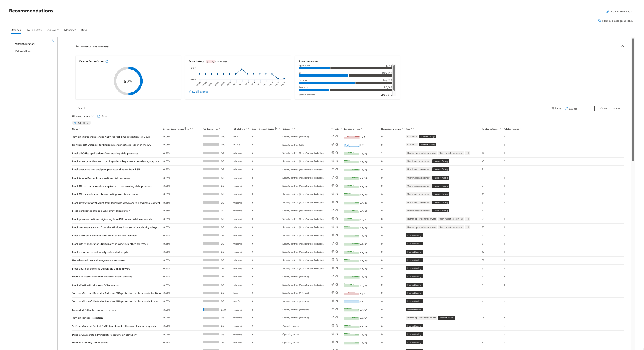The width and height of the screenshot is (644, 350).
Task: Click the bug icon for macOS sensor row
Action: [x=337, y=145]
